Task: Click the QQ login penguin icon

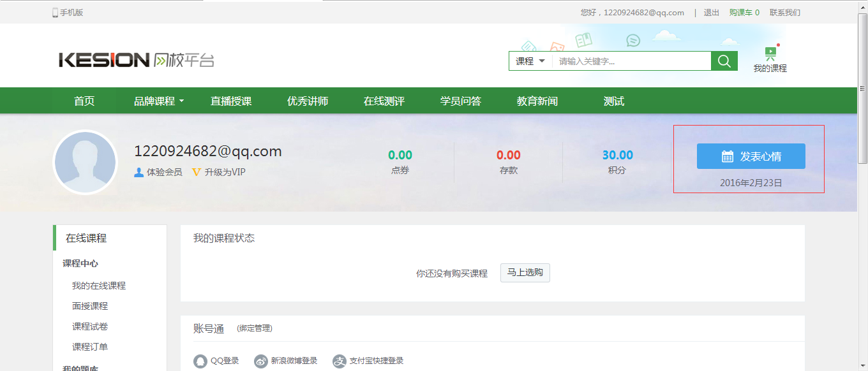Action: [x=200, y=361]
